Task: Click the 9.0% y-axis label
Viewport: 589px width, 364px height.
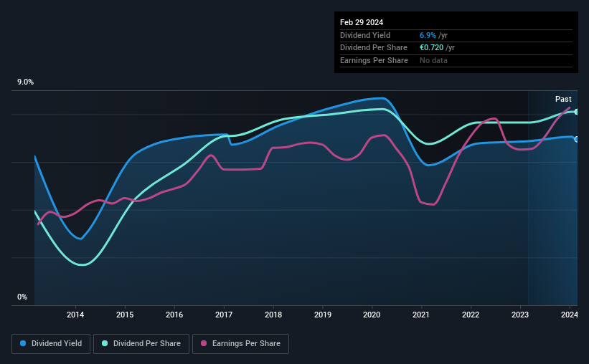Action: click(x=25, y=82)
